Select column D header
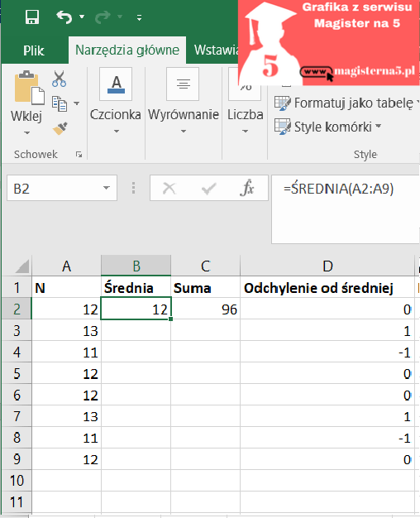The image size is (420, 518). (x=327, y=266)
